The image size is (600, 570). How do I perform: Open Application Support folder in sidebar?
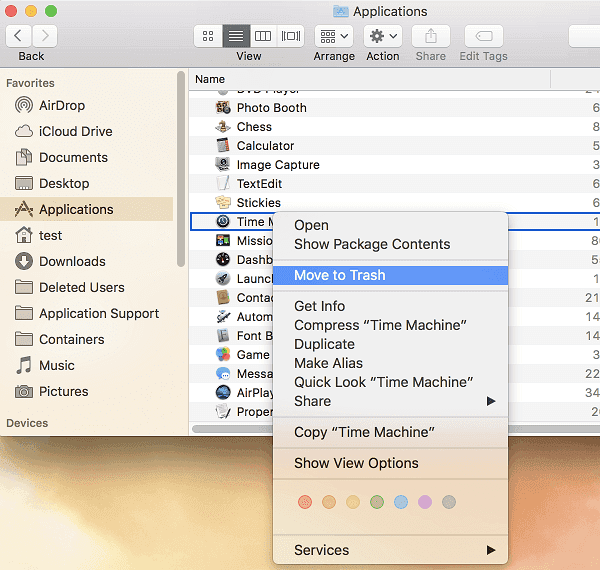pyautogui.click(x=86, y=313)
